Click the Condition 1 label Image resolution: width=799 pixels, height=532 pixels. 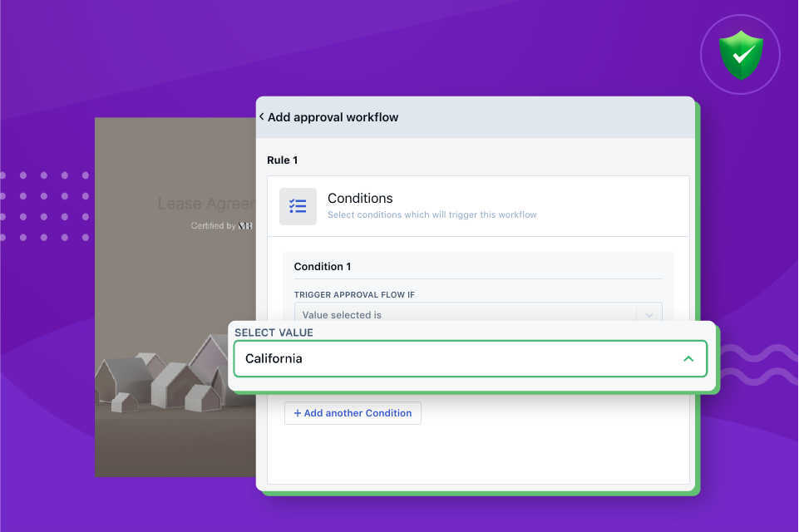(323, 267)
